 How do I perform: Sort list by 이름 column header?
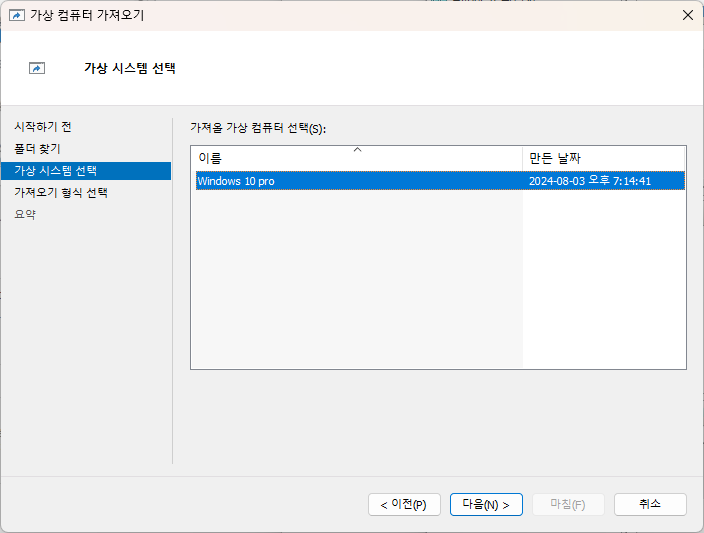[x=359, y=158]
